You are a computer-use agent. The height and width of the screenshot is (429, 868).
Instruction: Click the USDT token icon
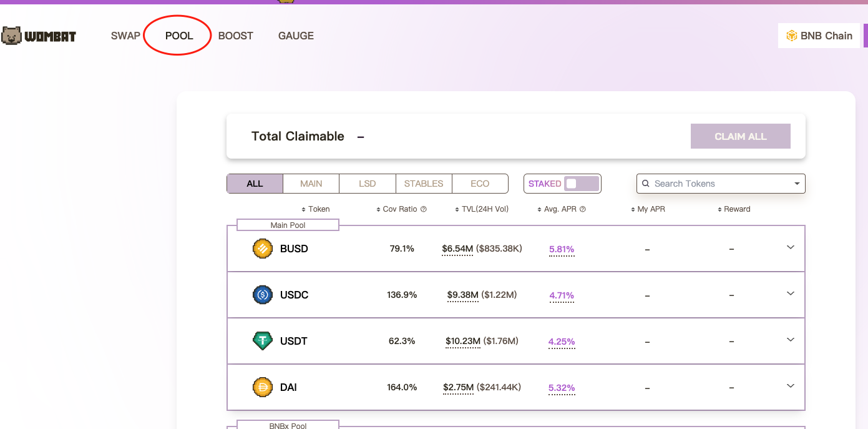pyautogui.click(x=263, y=341)
